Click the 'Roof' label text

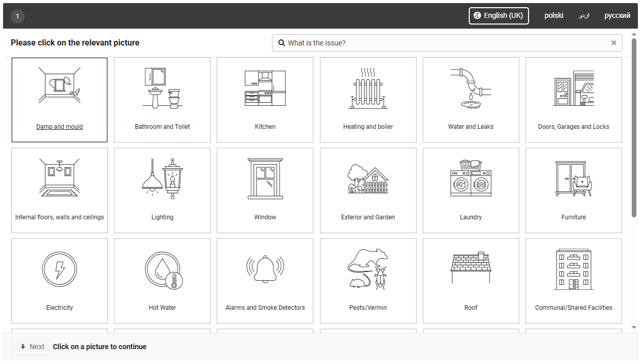[x=471, y=308]
